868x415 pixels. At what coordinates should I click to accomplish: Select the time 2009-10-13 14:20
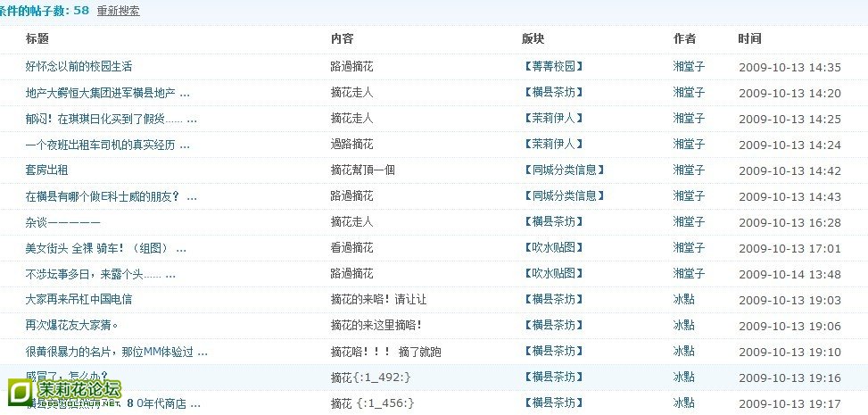pos(790,94)
